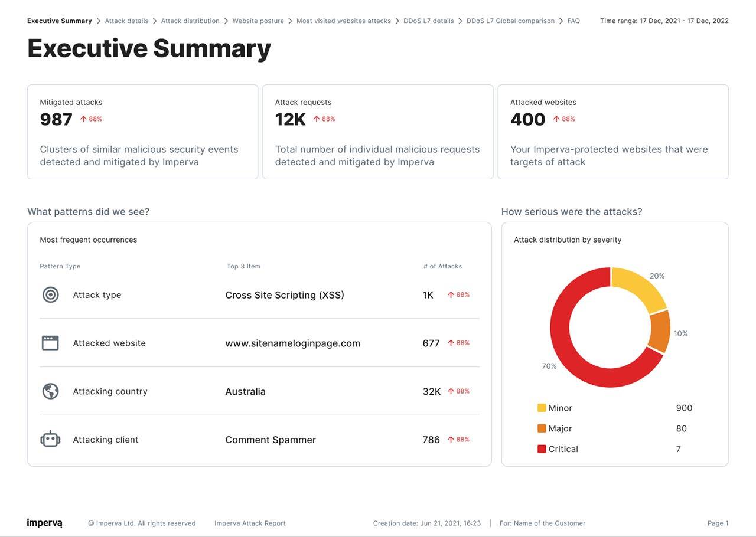Navigate to Website posture breadcrumb
756x537 pixels.
pos(258,21)
